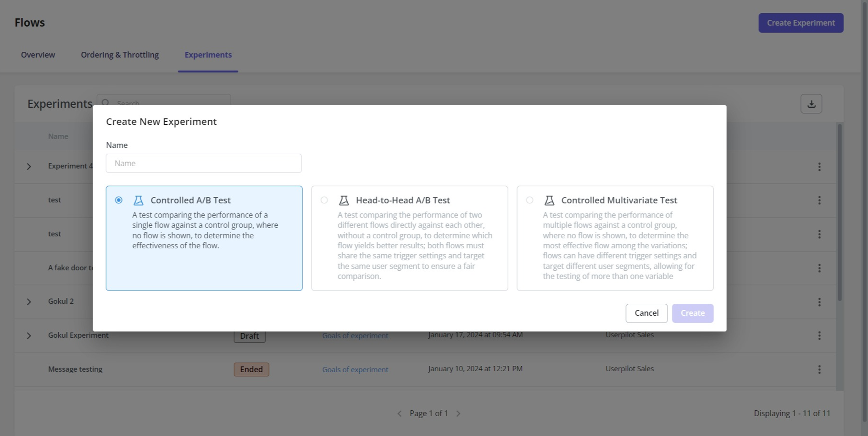This screenshot has height=436, width=868.
Task: Expand the Gokul 2 row
Action: [x=29, y=302]
